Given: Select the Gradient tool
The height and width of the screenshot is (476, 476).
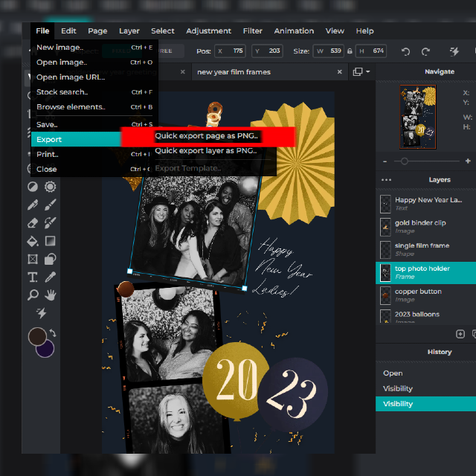Looking at the screenshot, I should coord(51,241).
